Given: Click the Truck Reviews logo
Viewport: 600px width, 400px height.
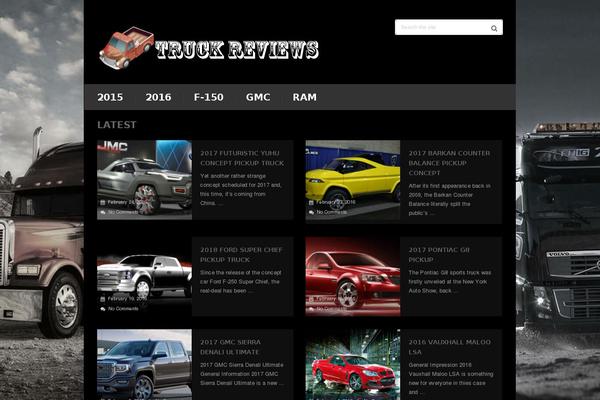Looking at the screenshot, I should pos(209,48).
